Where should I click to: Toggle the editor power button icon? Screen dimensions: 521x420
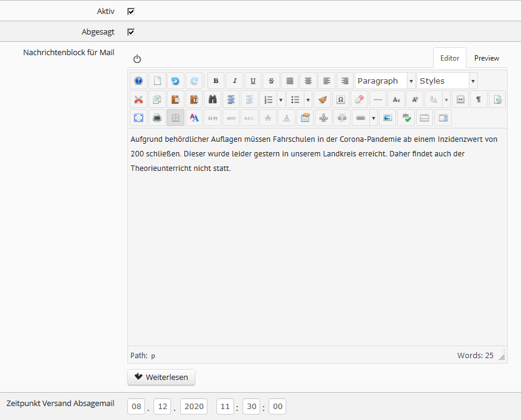[137, 59]
